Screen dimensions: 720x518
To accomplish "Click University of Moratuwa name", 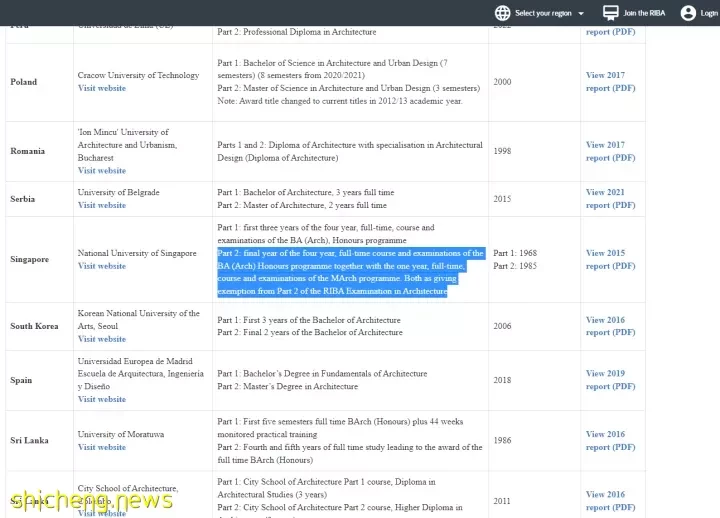I will [121, 434].
